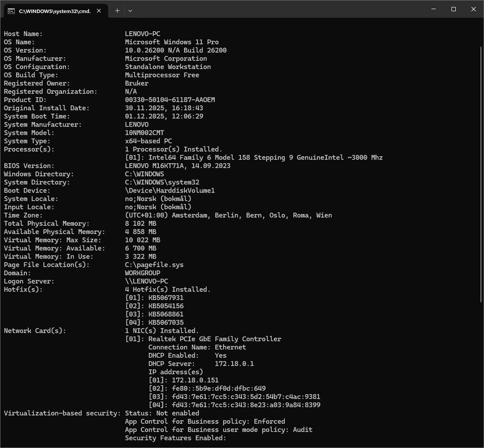Image resolution: width=484 pixels, height=448 pixels.
Task: Minimize the terminal window
Action: pyautogui.click(x=434, y=9)
